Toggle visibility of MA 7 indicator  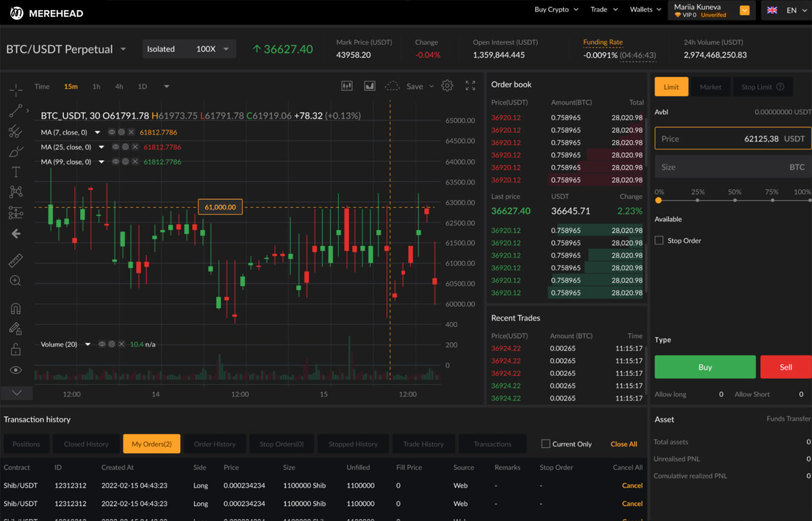point(112,132)
